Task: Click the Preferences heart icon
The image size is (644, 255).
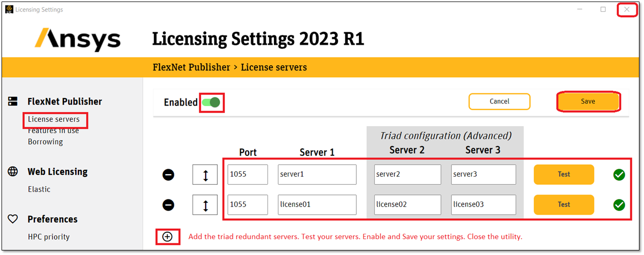Action: [13, 219]
